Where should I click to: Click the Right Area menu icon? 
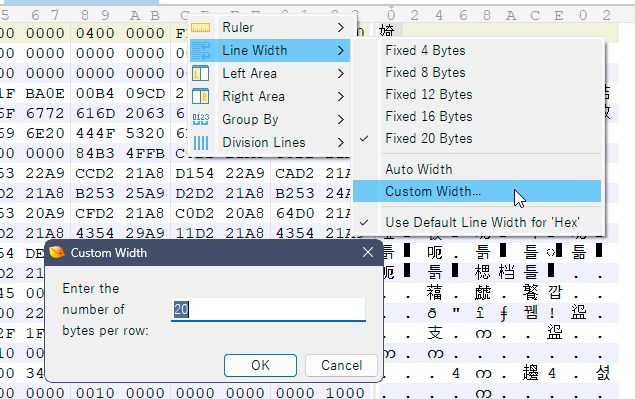pos(200,96)
